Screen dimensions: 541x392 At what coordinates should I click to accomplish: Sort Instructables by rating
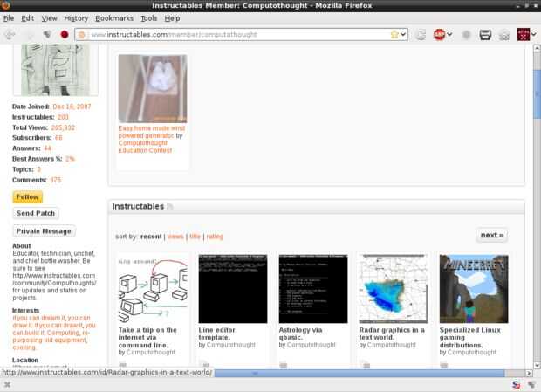point(215,237)
